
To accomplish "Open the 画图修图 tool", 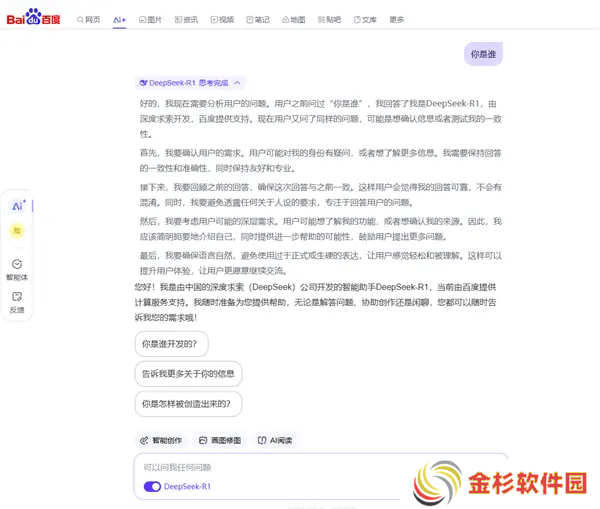I will pos(220,440).
